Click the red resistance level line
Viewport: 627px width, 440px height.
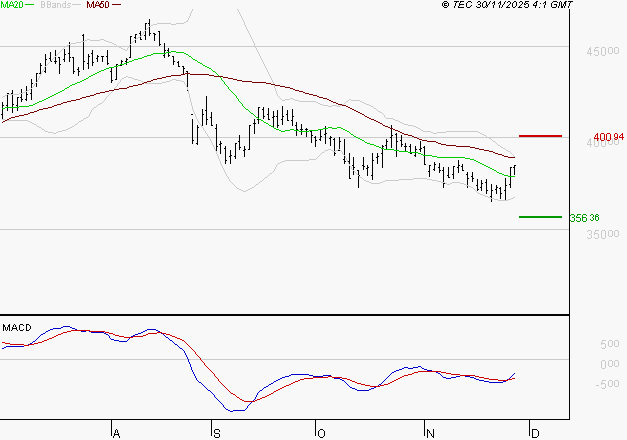click(540, 136)
